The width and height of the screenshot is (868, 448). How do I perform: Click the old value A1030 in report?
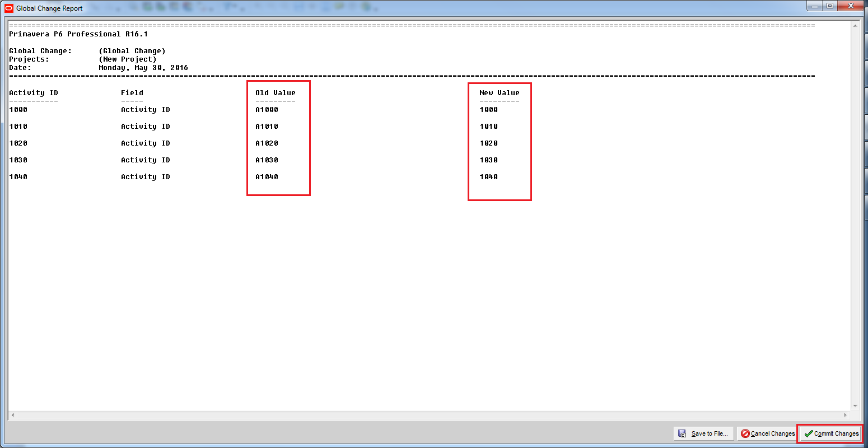(x=267, y=160)
